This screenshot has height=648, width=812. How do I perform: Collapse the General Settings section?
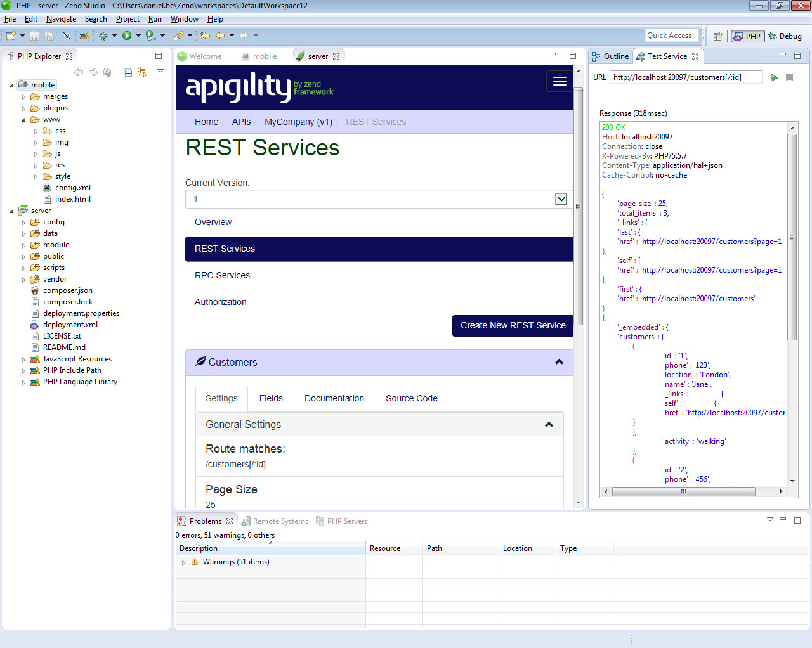click(x=549, y=425)
